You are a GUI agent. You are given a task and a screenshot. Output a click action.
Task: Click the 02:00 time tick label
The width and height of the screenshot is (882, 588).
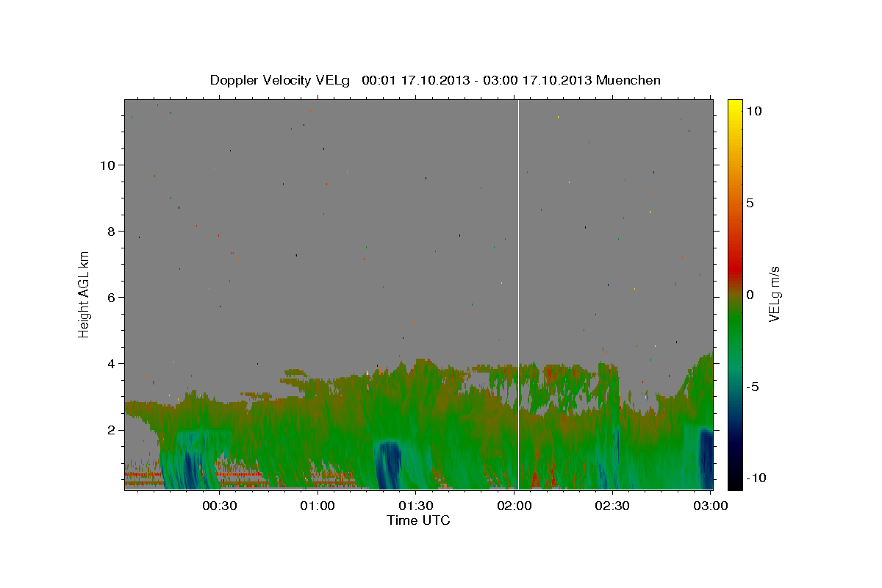tap(514, 506)
